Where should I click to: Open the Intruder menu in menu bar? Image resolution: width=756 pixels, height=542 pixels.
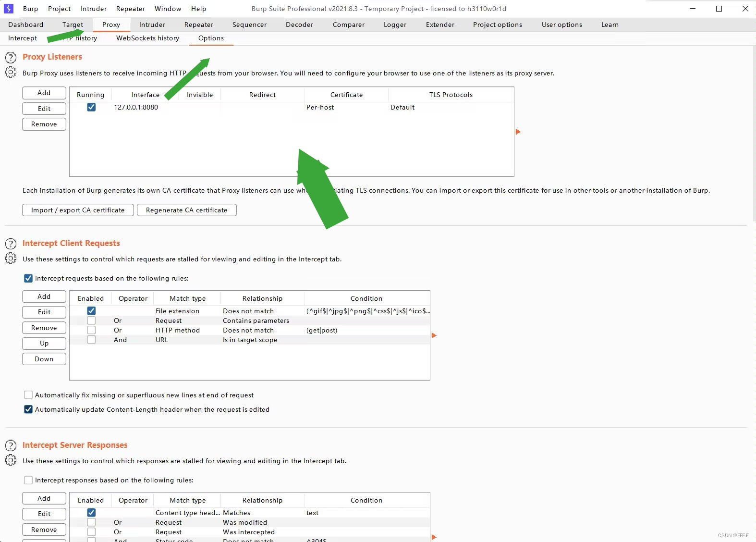coord(94,9)
